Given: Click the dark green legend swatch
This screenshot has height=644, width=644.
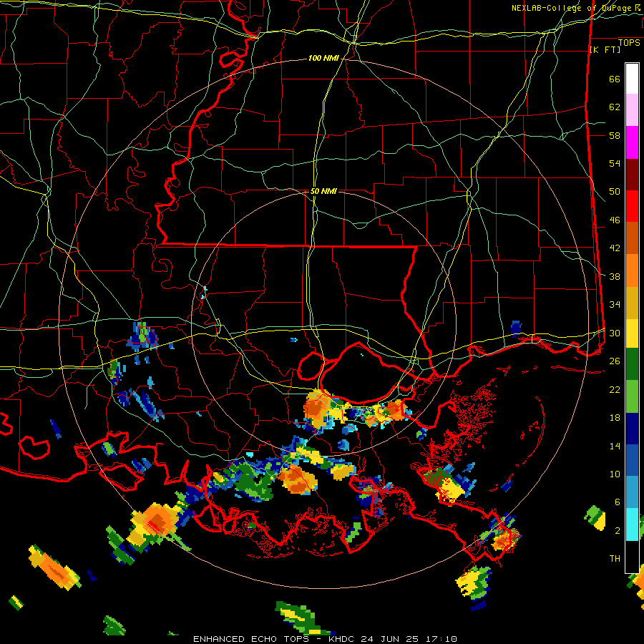Looking at the screenshot, I should click(x=632, y=364).
